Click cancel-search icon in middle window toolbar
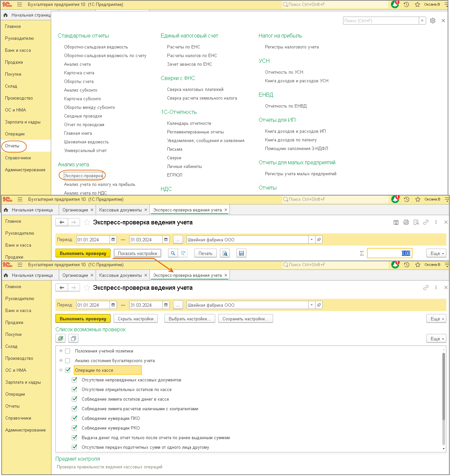This screenshot has height=476, width=450. (183, 253)
